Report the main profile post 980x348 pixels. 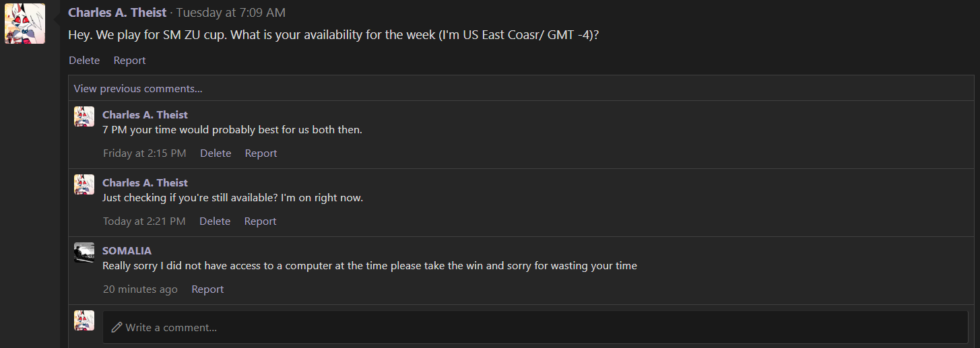pyautogui.click(x=129, y=60)
